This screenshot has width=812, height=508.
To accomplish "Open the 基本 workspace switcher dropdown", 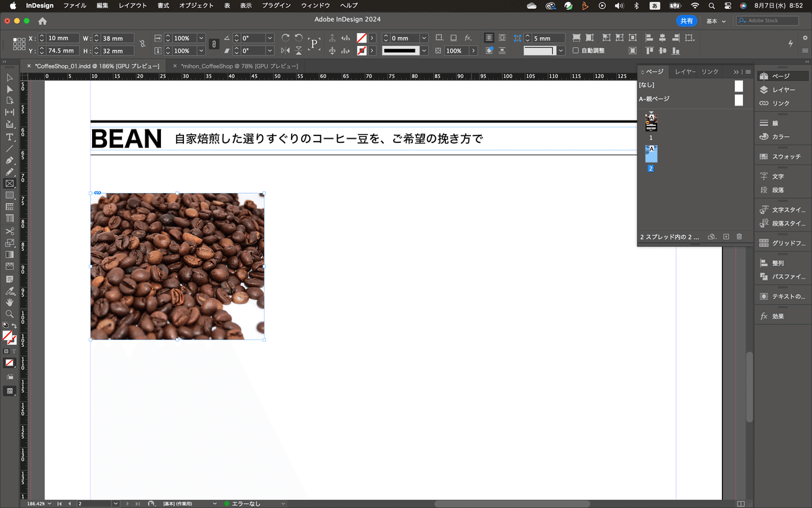I will 716,21.
